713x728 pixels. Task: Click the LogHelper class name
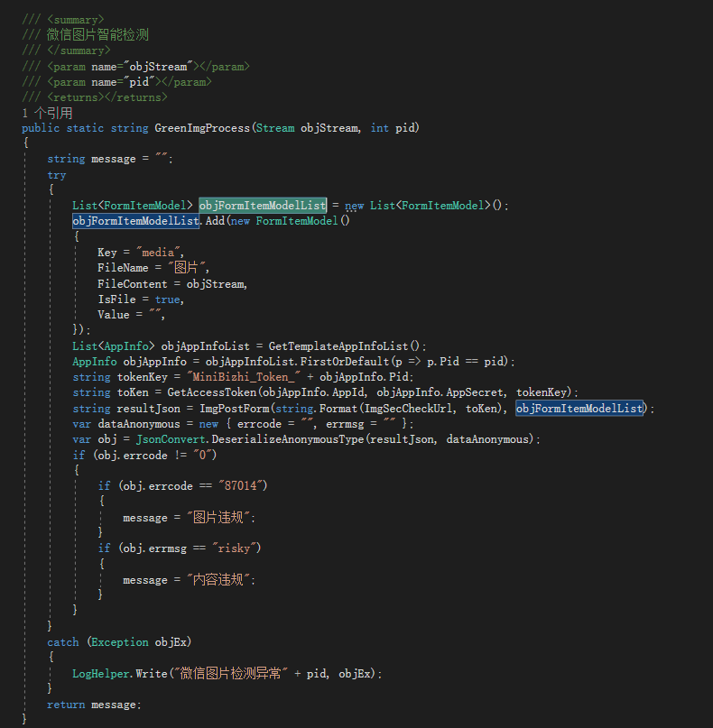coord(101,673)
